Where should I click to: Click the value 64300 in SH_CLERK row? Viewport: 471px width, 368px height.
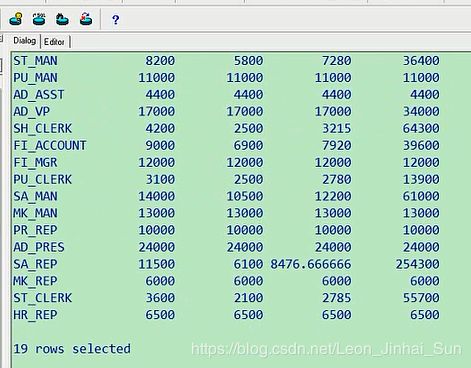[421, 128]
